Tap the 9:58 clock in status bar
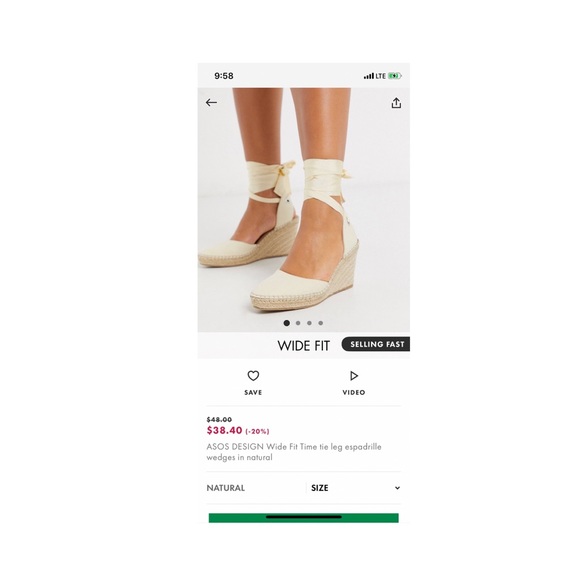Screen dimensions: 580x580 coord(224,76)
